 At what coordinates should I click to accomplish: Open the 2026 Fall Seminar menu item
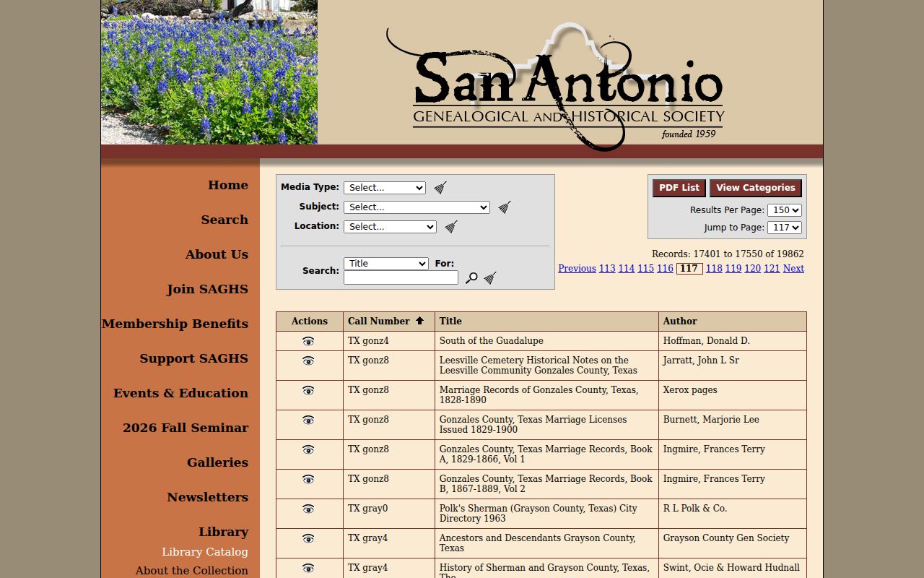click(x=186, y=428)
